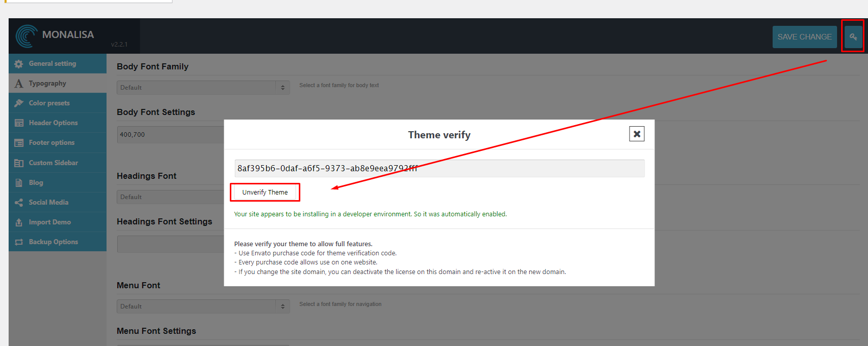Open the Headings Font dropdown

point(170,197)
